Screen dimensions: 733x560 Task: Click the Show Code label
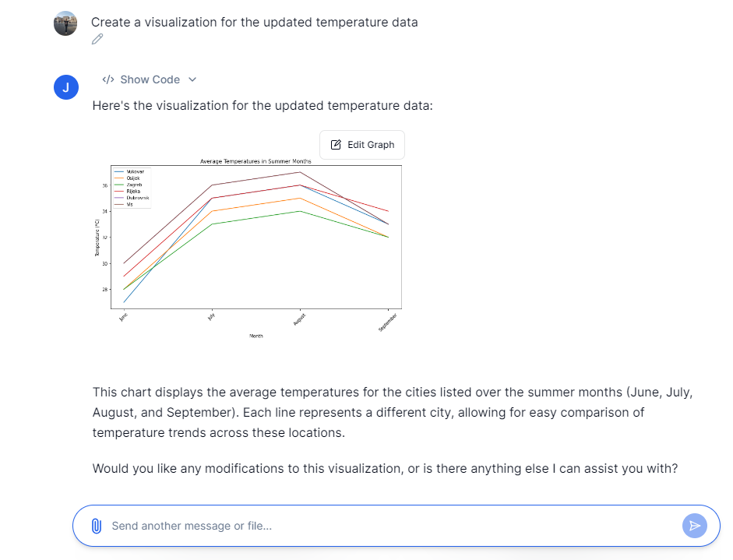[150, 79]
